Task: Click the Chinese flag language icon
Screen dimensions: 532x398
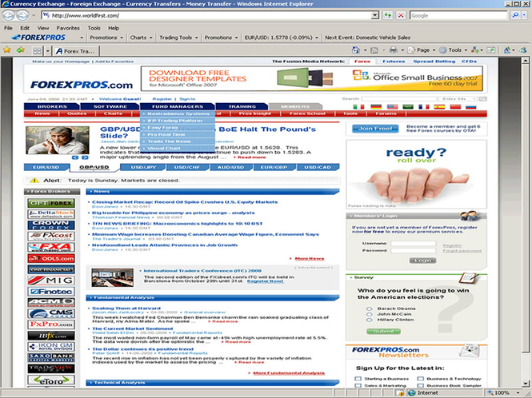Action: (455, 107)
